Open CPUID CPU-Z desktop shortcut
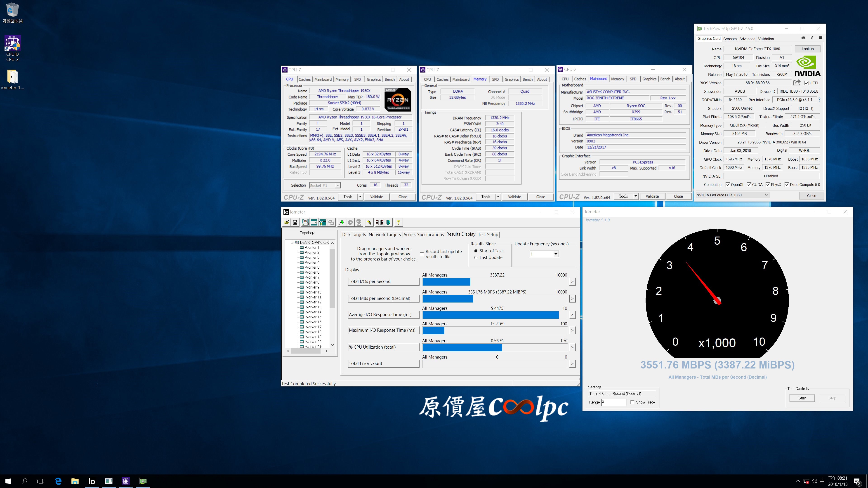The image size is (868, 488). (x=12, y=48)
